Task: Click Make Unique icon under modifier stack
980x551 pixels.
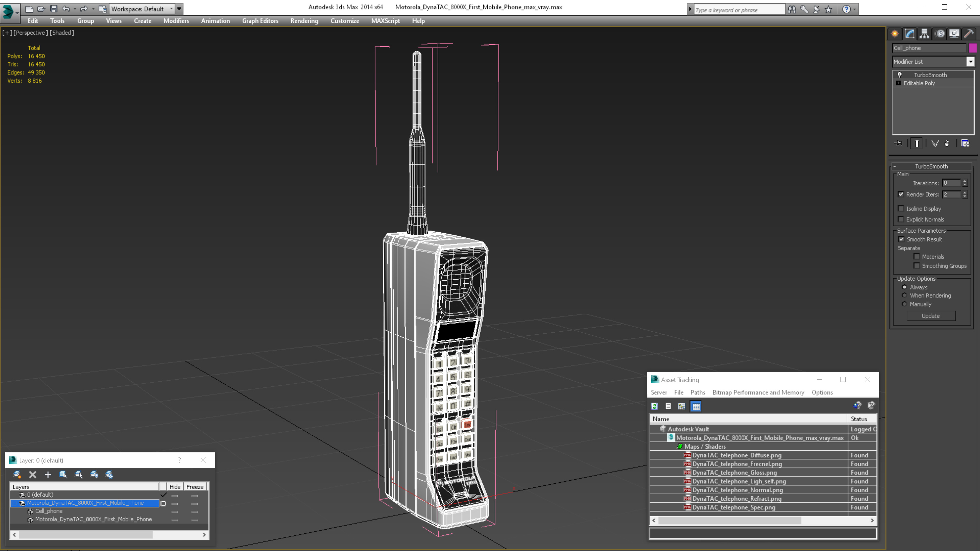Action: pyautogui.click(x=935, y=143)
